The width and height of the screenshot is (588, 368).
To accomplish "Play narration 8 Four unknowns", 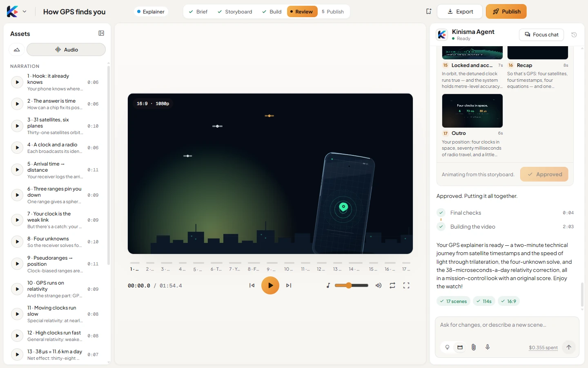I will click(17, 242).
